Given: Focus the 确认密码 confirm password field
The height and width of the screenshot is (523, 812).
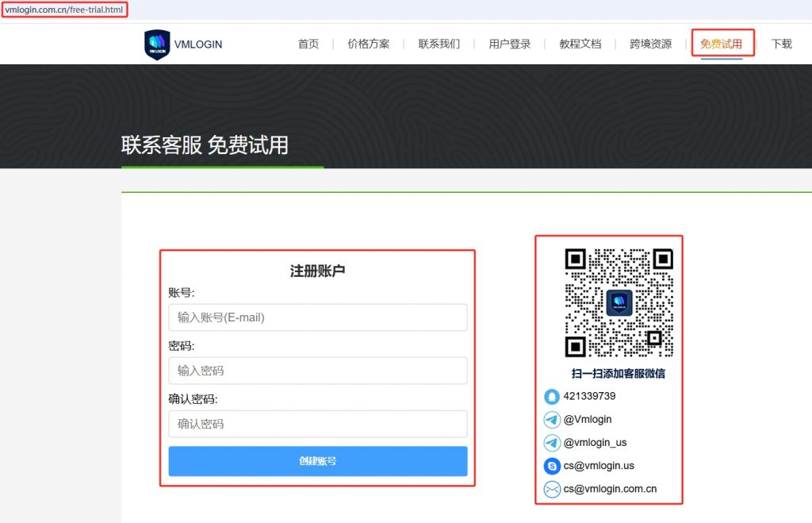Looking at the screenshot, I should (318, 424).
